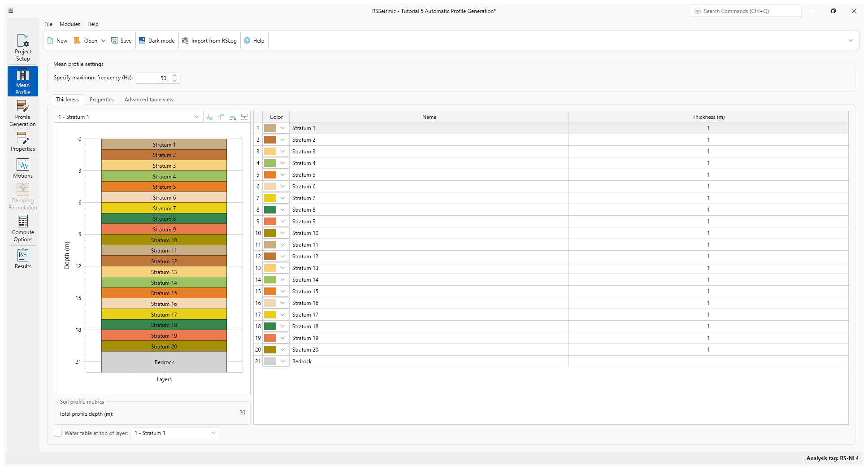
Task: Select Stratum 14 layer in the chart
Action: pyautogui.click(x=164, y=283)
